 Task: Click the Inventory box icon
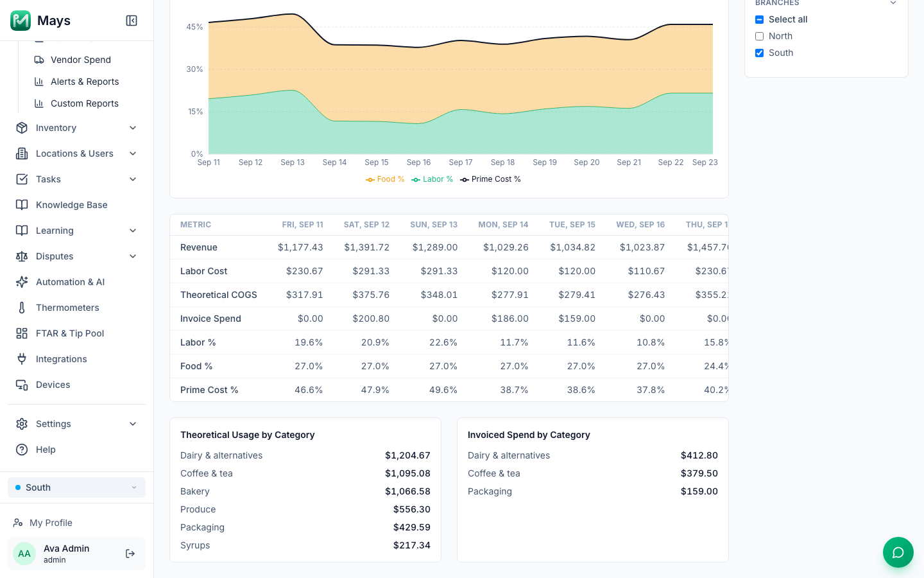pos(22,128)
